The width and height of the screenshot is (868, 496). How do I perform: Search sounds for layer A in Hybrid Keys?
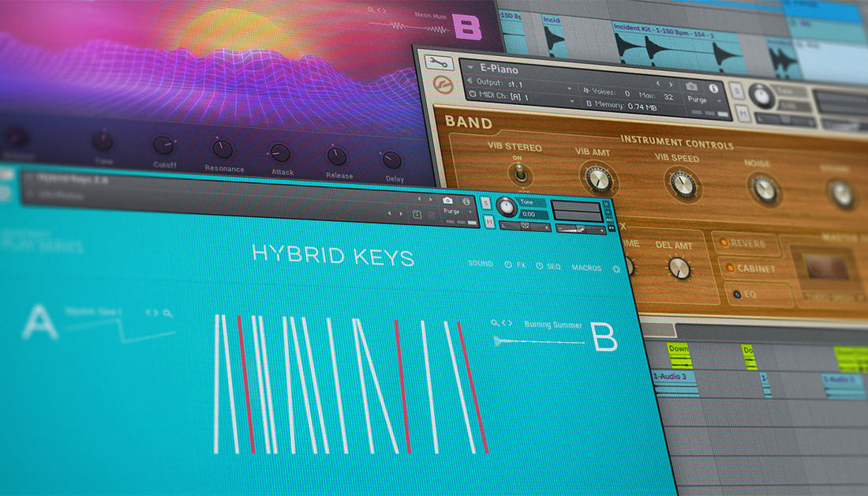coord(167,314)
